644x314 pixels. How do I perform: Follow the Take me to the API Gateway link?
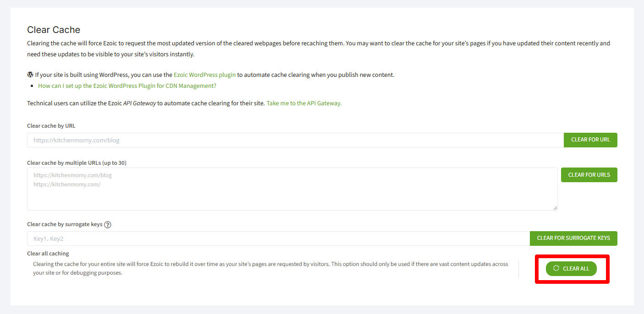304,103
